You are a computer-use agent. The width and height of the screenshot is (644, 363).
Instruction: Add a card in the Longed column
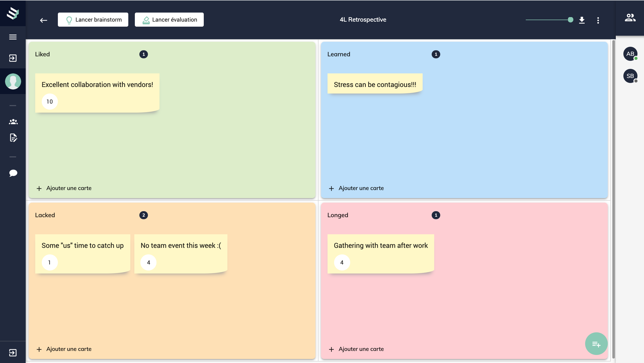pyautogui.click(x=356, y=349)
